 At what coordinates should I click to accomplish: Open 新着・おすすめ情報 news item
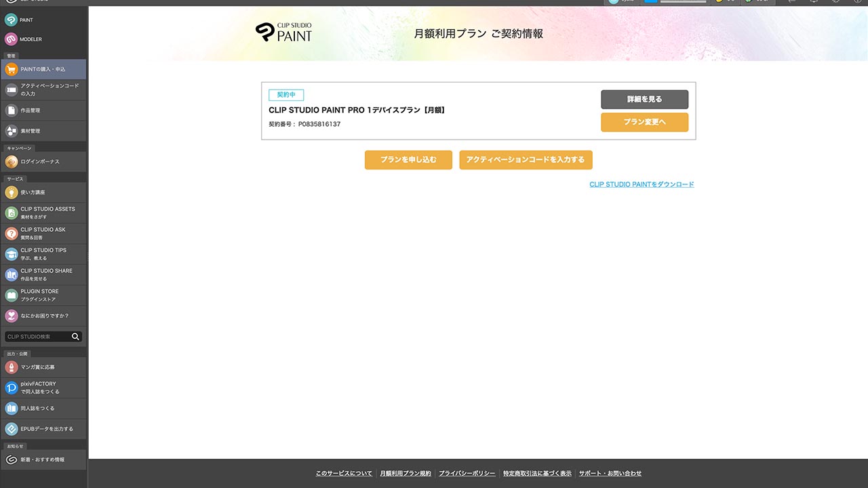(x=43, y=460)
